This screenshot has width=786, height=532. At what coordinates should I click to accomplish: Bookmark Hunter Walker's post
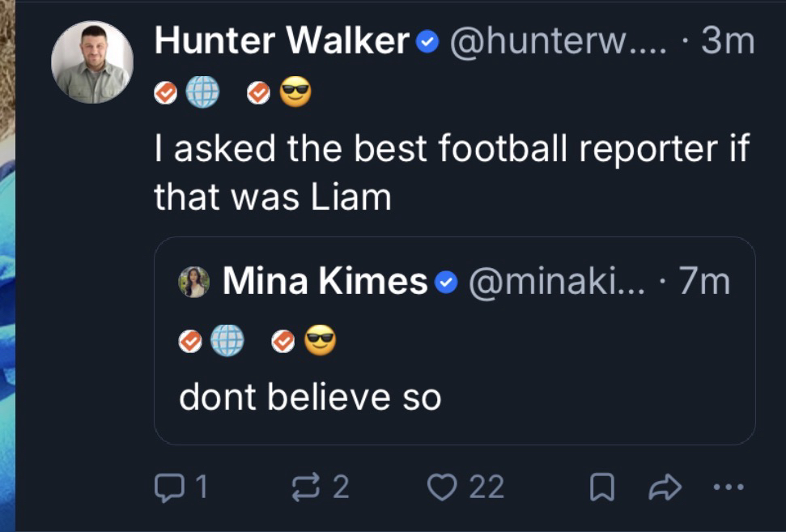(600, 487)
